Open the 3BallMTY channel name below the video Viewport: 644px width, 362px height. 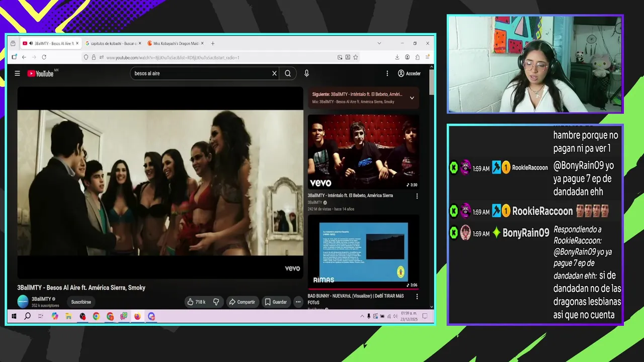41,299
